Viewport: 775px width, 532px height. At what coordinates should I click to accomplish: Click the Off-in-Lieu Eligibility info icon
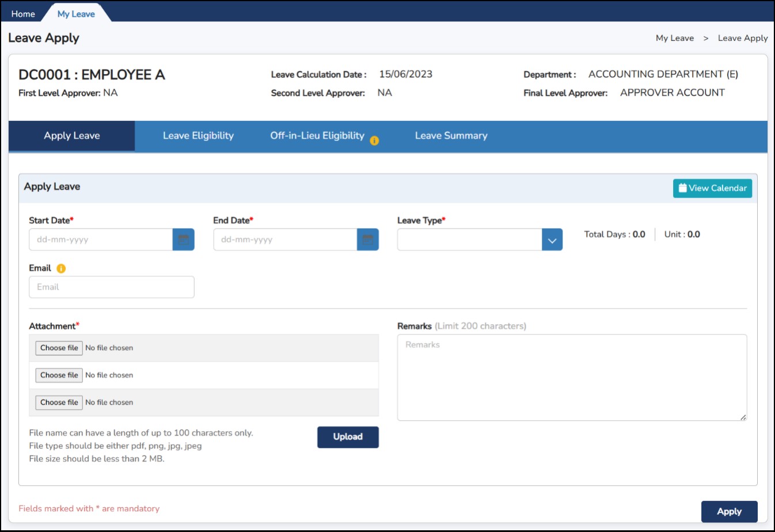(374, 140)
